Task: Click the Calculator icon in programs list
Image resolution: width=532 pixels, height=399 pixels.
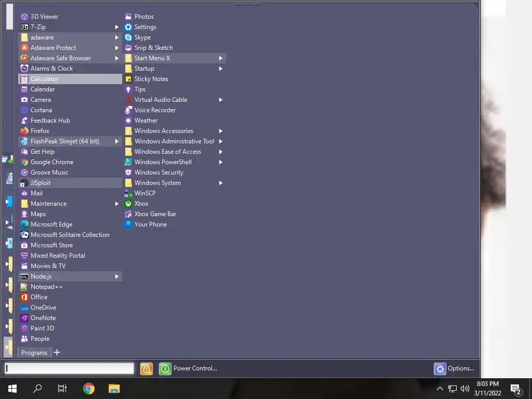Action: point(24,79)
